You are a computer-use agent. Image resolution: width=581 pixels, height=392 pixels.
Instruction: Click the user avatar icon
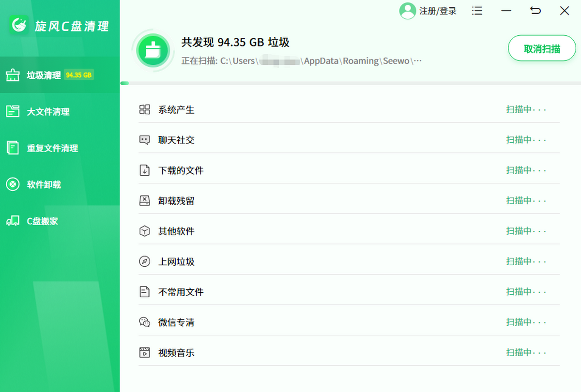point(408,11)
